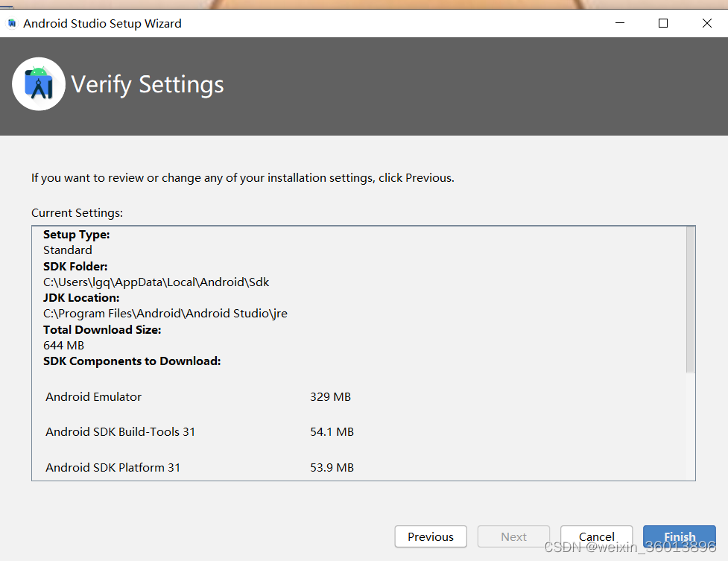Click the Total Download Size heading

coord(102,330)
